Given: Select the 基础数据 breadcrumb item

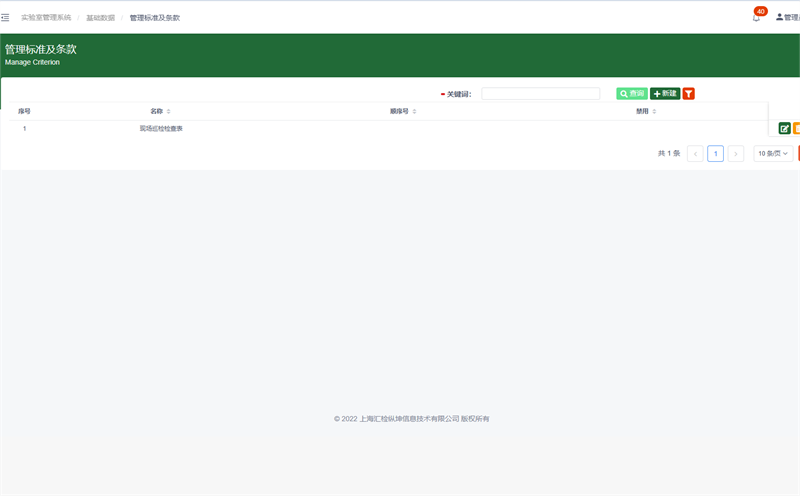Looking at the screenshot, I should (x=100, y=18).
